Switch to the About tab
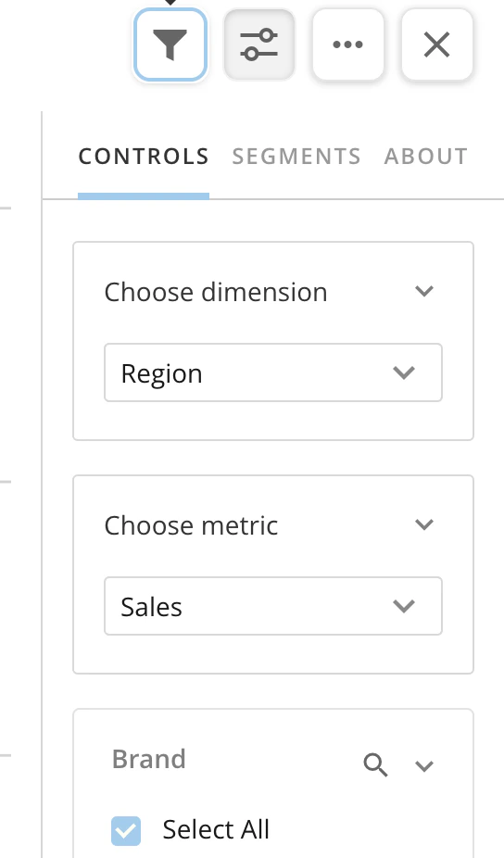This screenshot has width=504, height=858. pos(426,157)
